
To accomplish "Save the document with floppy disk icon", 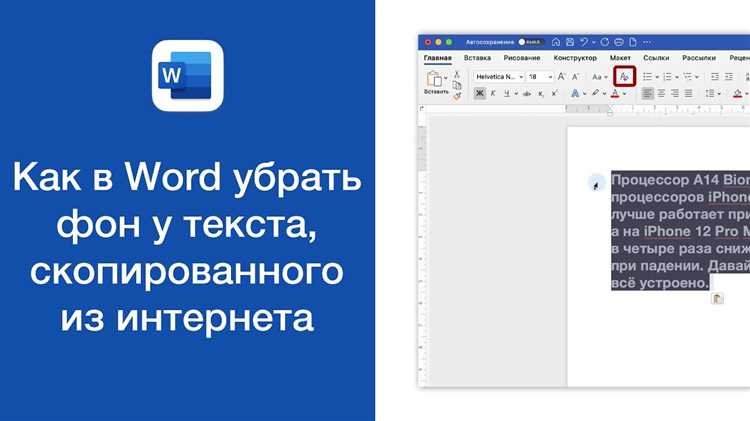I will tap(570, 42).
